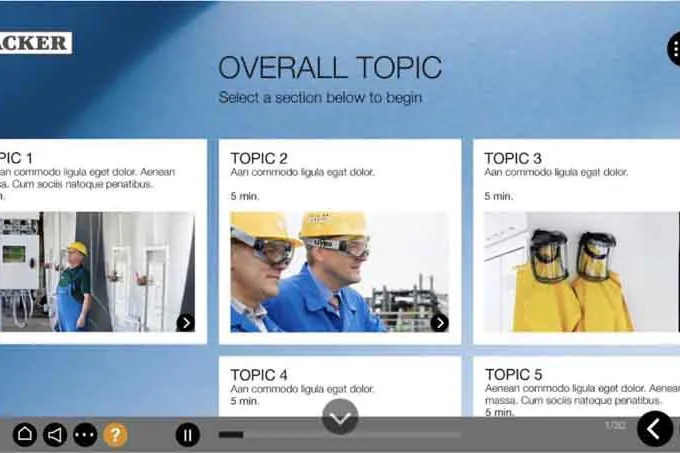Click the Wacker logo
The image size is (680, 453).
pos(36,42)
